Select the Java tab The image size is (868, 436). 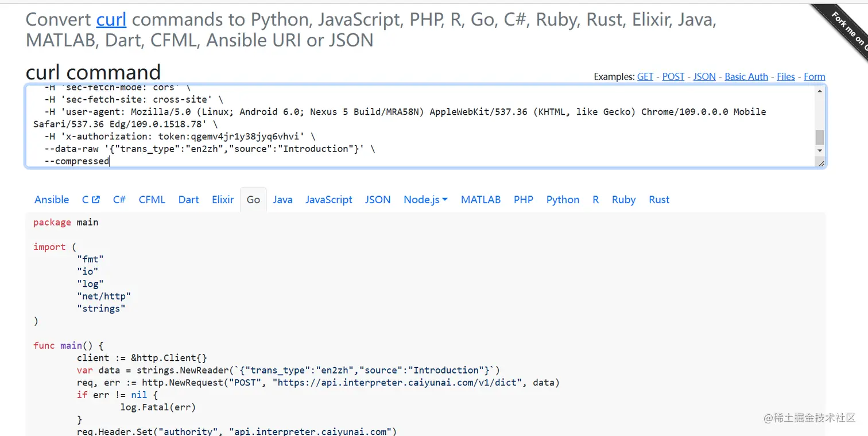tap(282, 200)
